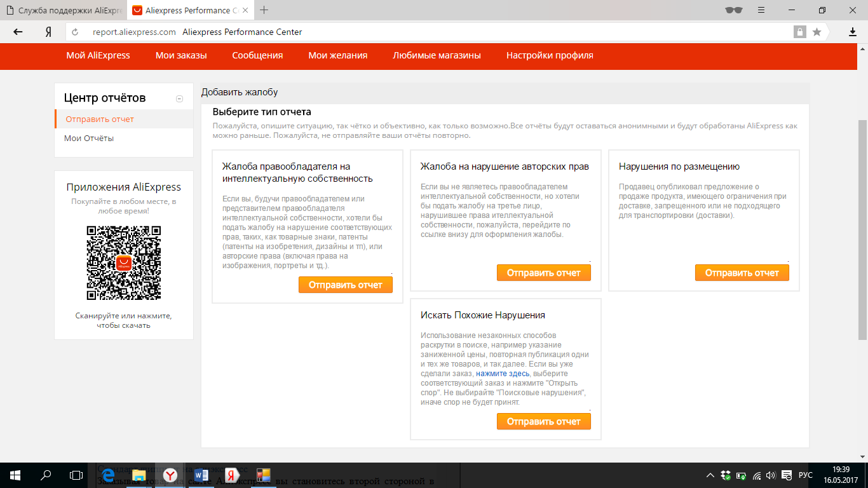
Task: Open Wi-Fi network tray icon
Action: click(x=757, y=475)
